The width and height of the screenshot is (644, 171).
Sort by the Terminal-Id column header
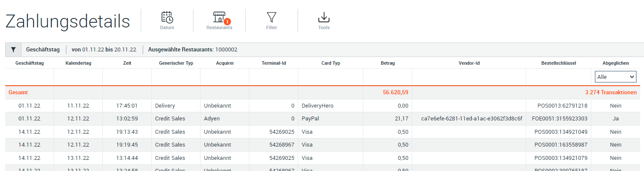[x=274, y=63]
